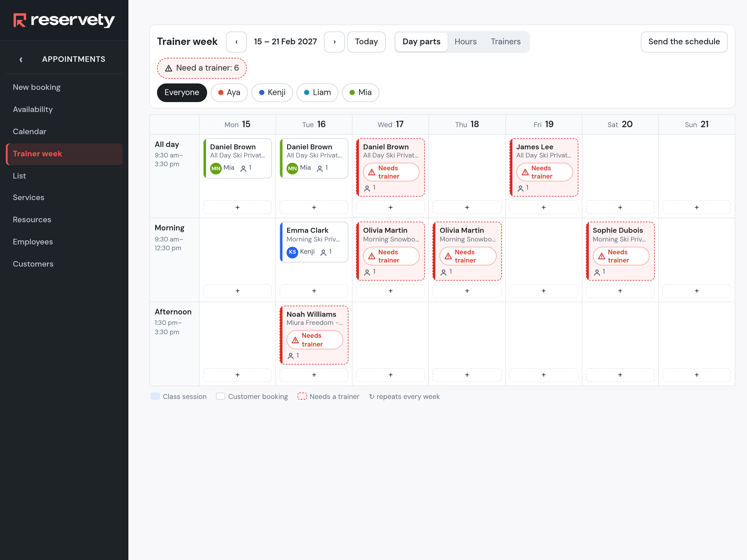Open Calendar in sidebar

[x=64, y=132]
